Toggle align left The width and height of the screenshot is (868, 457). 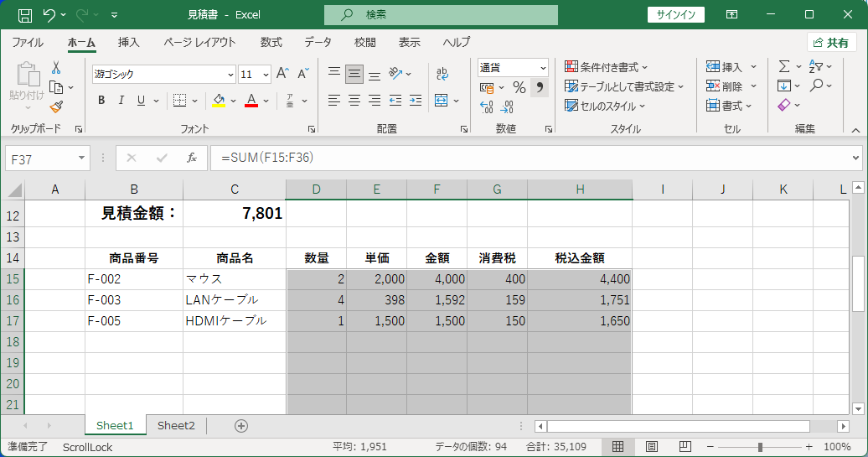click(x=333, y=101)
